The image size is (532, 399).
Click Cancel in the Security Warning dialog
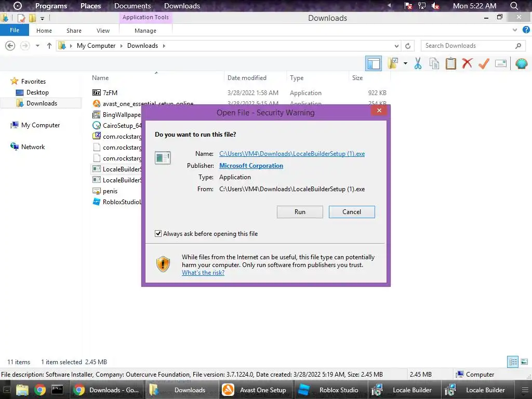point(352,212)
